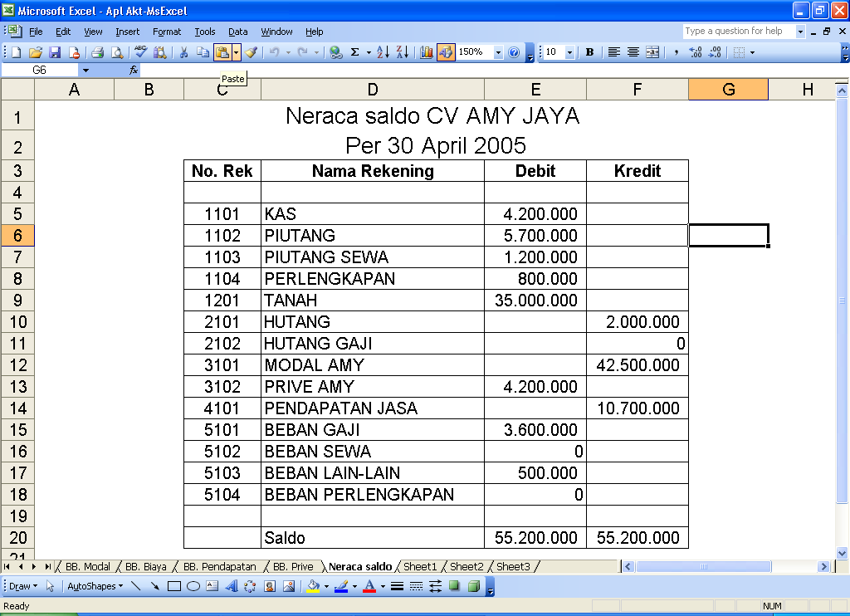850x616 pixels.
Task: Click the insert function fx button
Action: pos(134,70)
